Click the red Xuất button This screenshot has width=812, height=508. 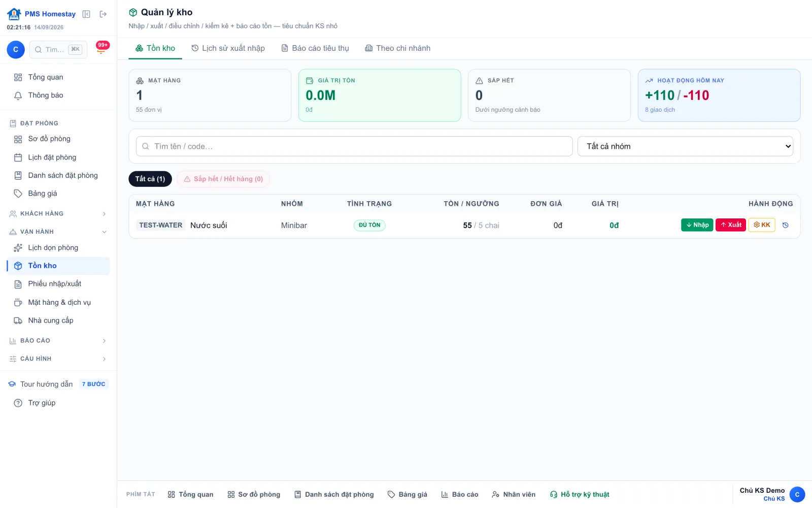coord(731,225)
